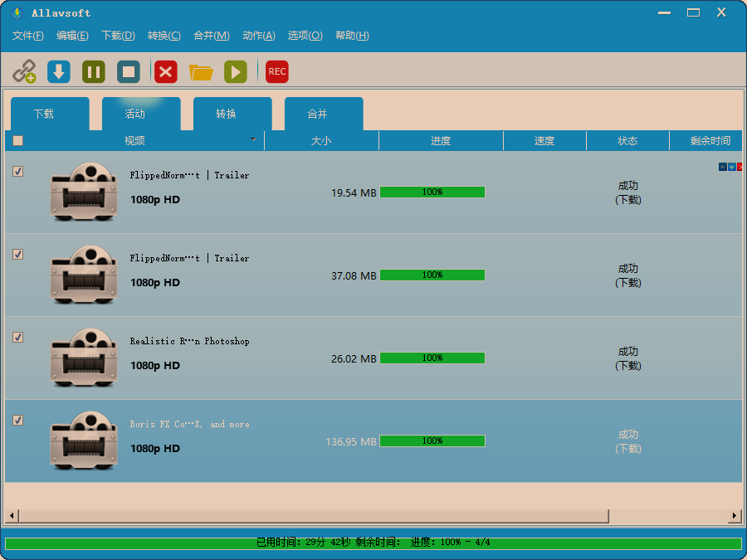Image resolution: width=747 pixels, height=560 pixels.
Task: Click the progress bar of the 19.54 MB item
Action: pyautogui.click(x=432, y=192)
